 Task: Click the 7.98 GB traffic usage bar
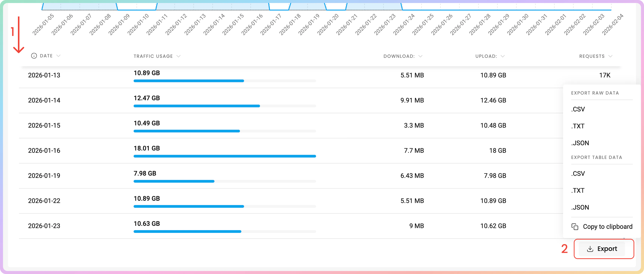174,181
